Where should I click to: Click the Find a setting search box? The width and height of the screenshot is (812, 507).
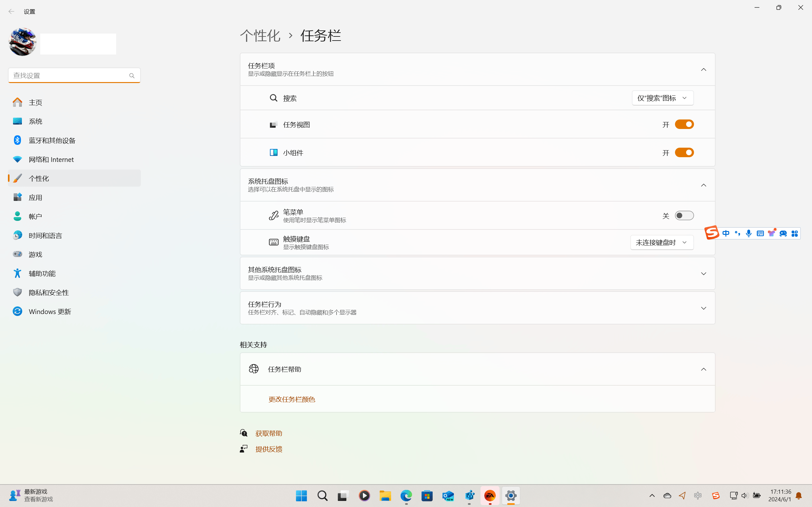69,75
